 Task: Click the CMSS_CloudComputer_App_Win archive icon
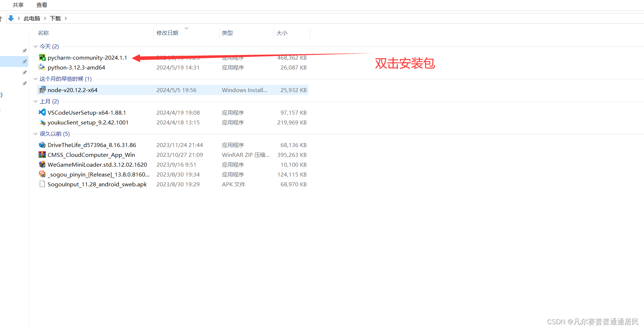coord(42,155)
